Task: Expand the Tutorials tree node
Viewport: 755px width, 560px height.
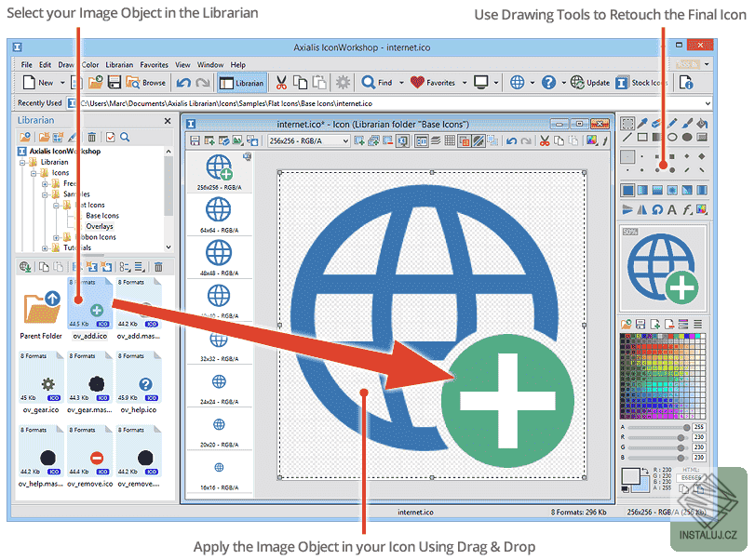Action: point(45,247)
